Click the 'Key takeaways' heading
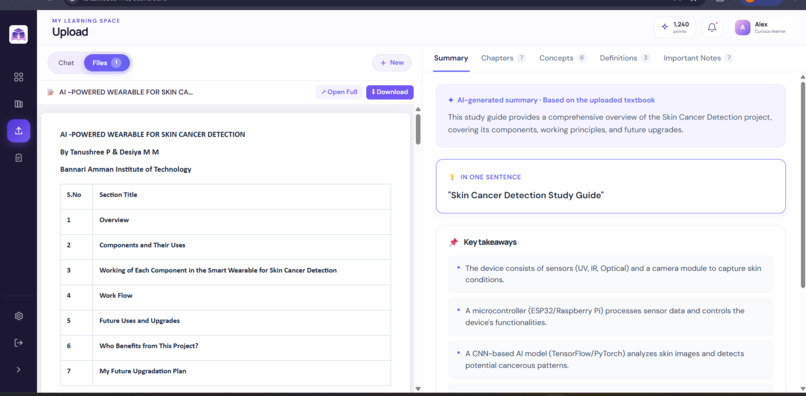The width and height of the screenshot is (806, 396). [490, 242]
